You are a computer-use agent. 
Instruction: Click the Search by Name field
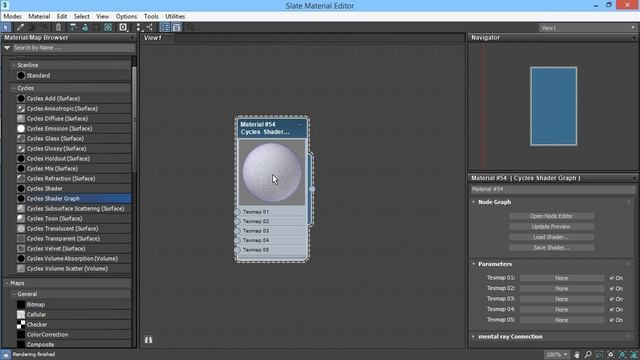[x=73, y=48]
